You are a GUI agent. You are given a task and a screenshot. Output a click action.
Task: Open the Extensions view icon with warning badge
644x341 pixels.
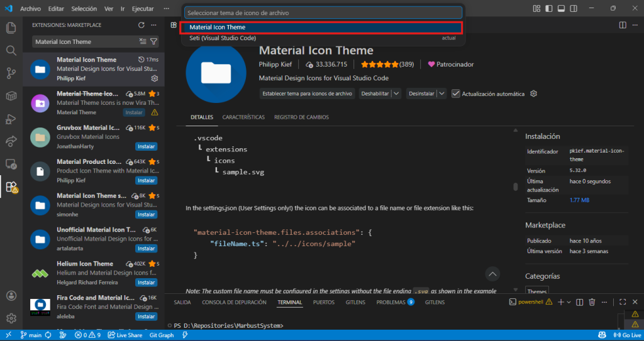click(11, 187)
